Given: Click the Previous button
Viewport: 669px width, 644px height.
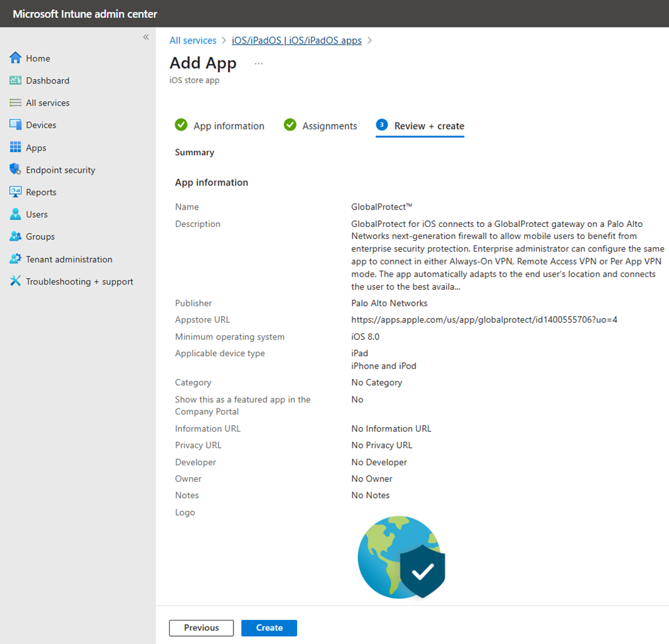Looking at the screenshot, I should point(201,628).
